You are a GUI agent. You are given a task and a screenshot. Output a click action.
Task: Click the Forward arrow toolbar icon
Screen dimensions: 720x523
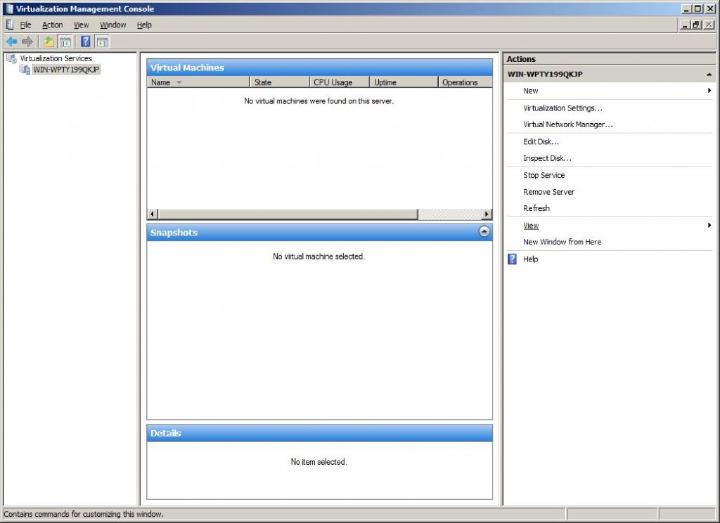point(28,42)
